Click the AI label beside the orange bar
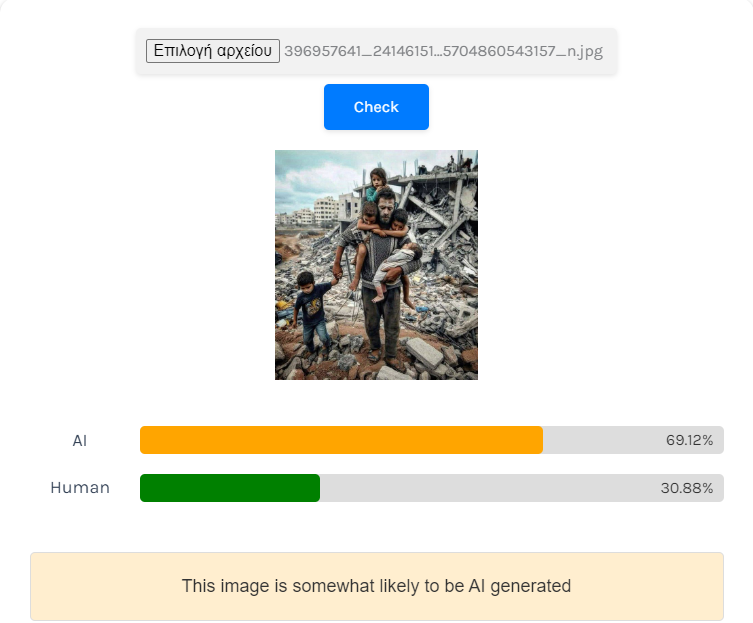The width and height of the screenshot is (753, 623). (80, 440)
